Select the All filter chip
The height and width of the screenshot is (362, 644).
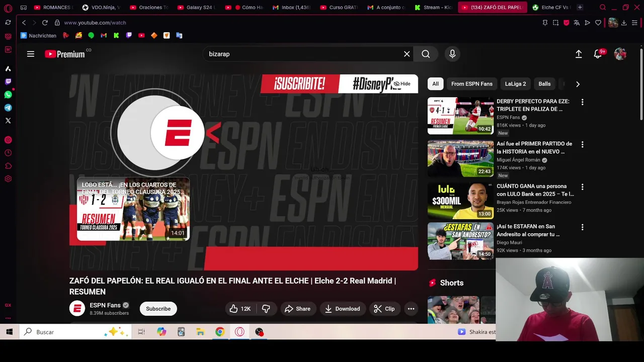point(435,84)
